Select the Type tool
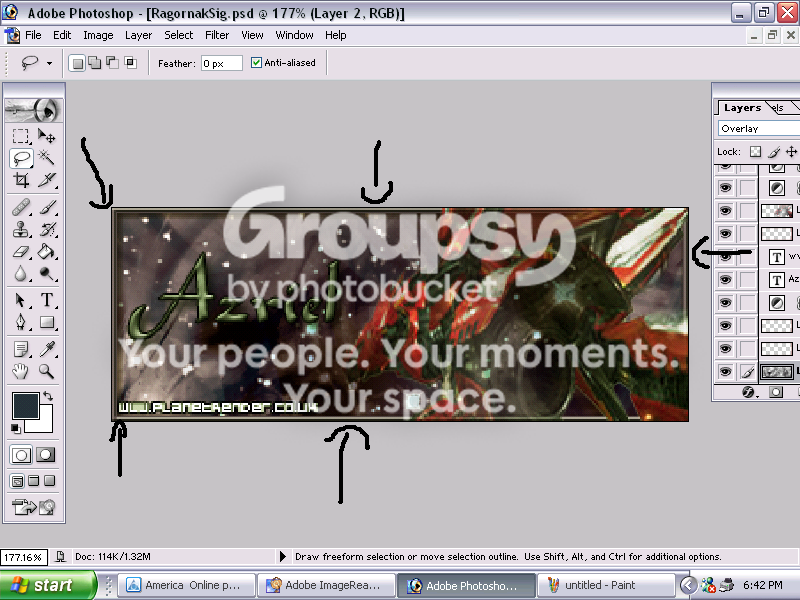This screenshot has height=600, width=800. coord(46,299)
